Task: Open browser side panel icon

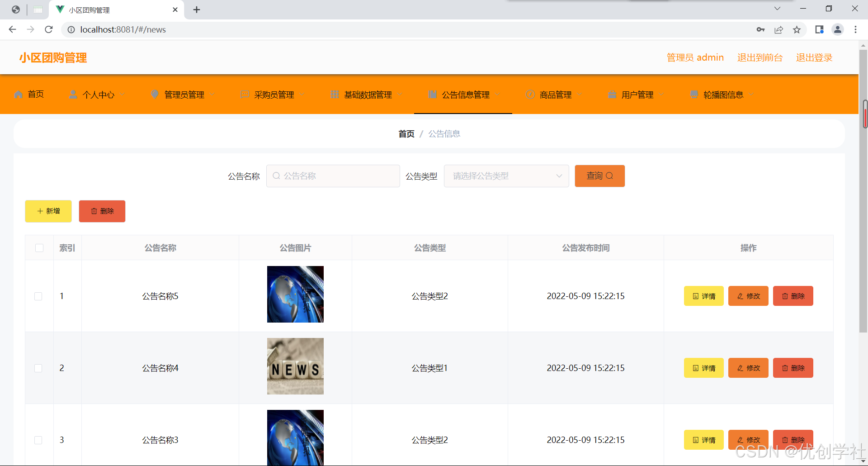Action: click(x=819, y=29)
